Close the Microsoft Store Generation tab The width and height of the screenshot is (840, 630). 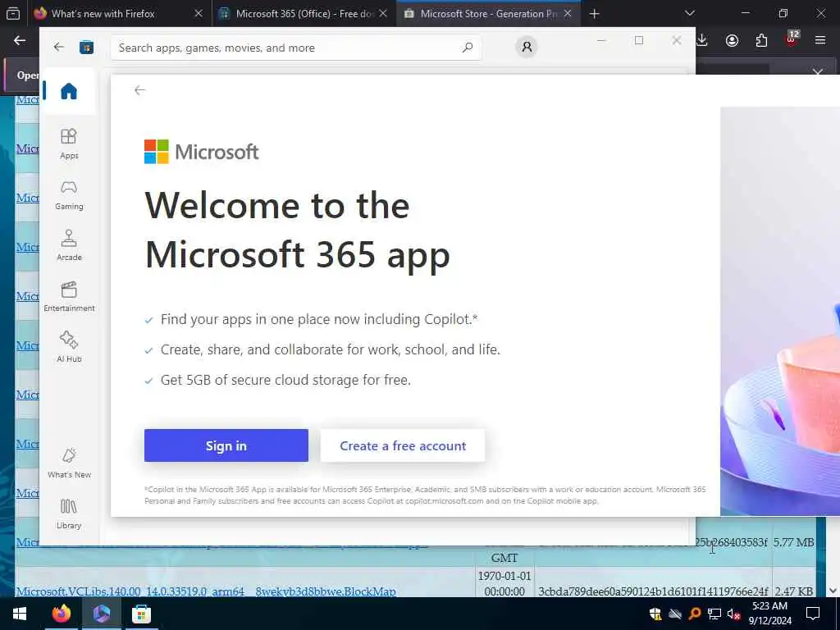(568, 14)
